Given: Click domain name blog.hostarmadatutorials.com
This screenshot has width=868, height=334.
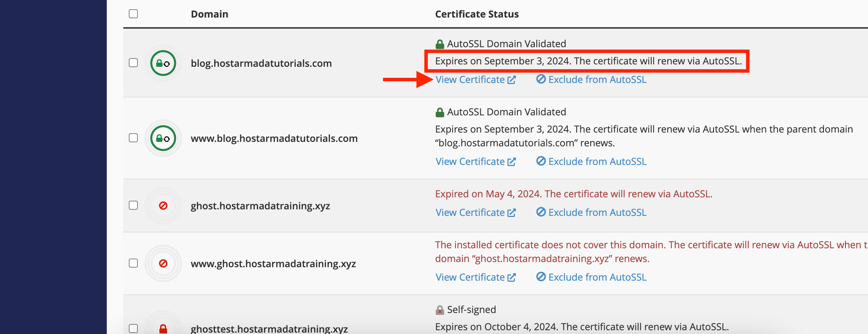Looking at the screenshot, I should [261, 63].
